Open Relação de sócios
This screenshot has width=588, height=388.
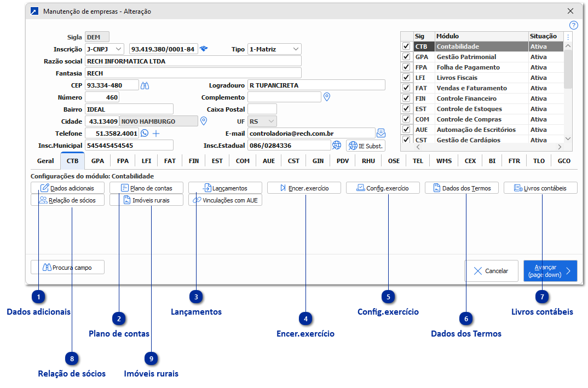pyautogui.click(x=67, y=200)
